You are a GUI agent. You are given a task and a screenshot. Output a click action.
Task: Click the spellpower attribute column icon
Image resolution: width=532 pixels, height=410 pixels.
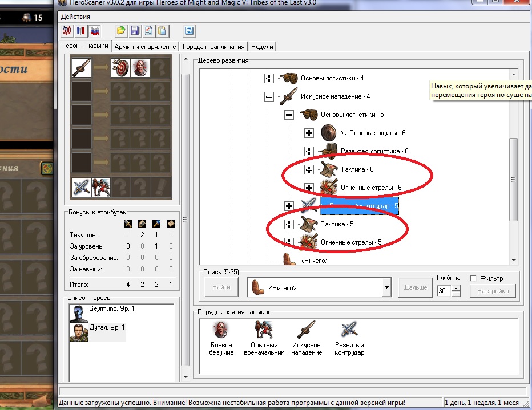click(x=156, y=224)
